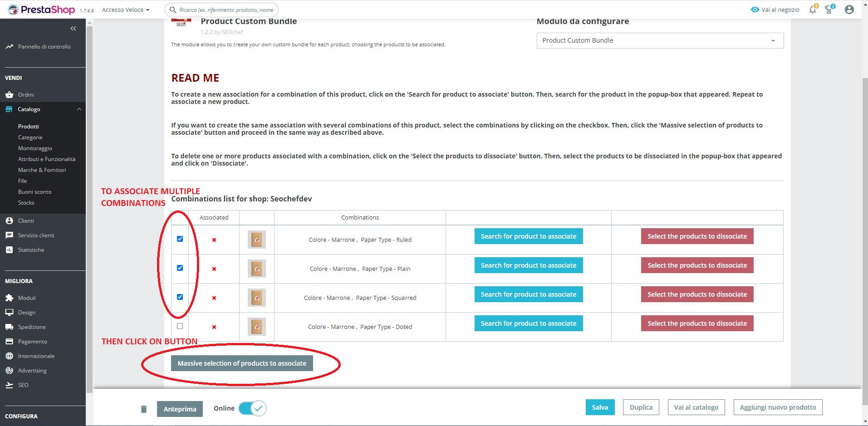
Task: Open Attributi e Funzionalità in sidebar
Action: [x=47, y=159]
